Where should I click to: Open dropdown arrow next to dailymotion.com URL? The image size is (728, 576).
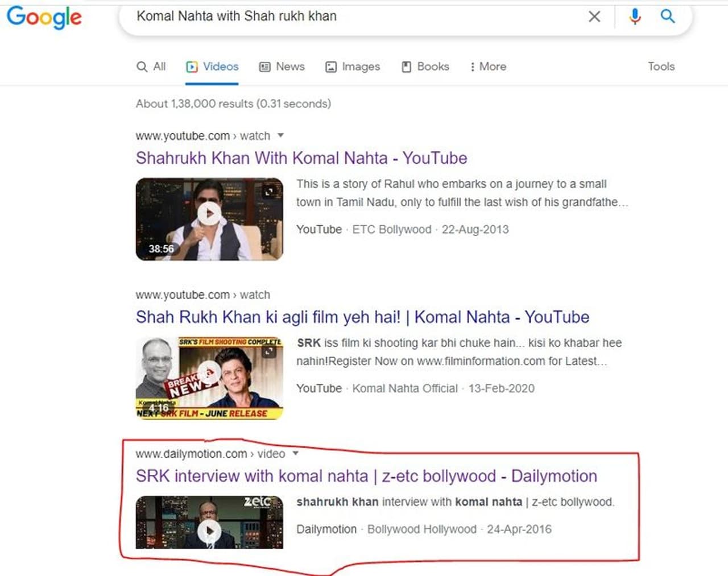[x=295, y=453]
